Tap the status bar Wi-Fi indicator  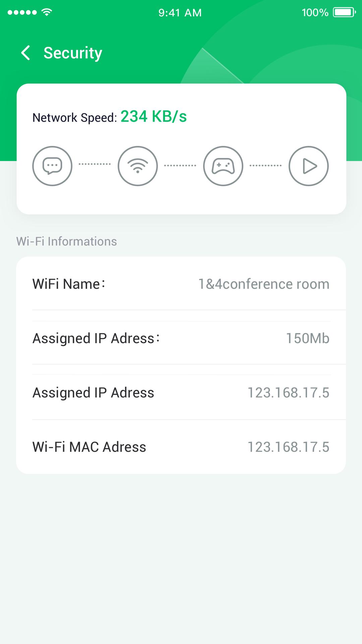pos(47,12)
